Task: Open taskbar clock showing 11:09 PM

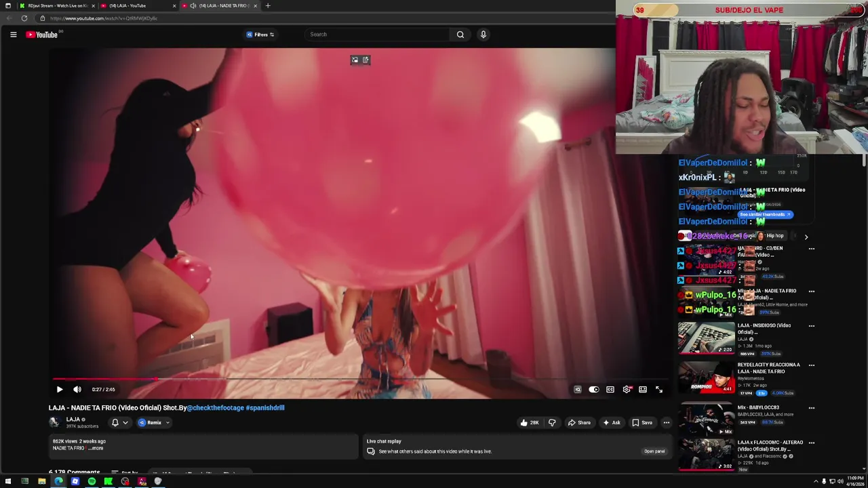Action: coord(854,481)
